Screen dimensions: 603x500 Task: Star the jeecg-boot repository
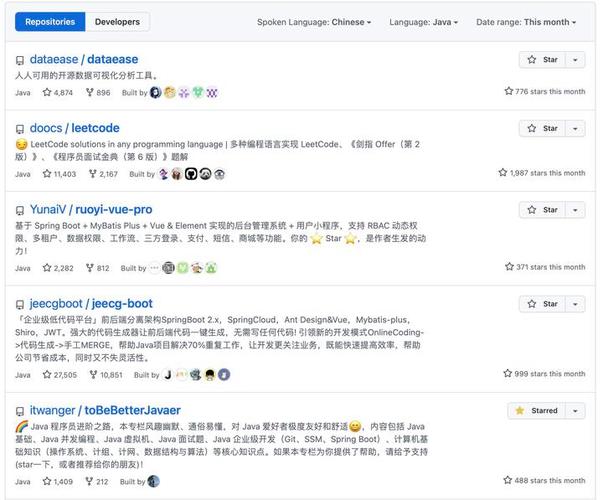tap(542, 304)
